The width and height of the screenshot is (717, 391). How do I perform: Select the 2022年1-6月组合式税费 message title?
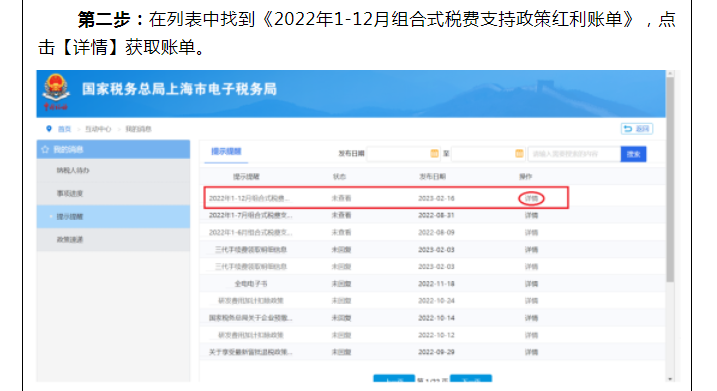[251, 233]
